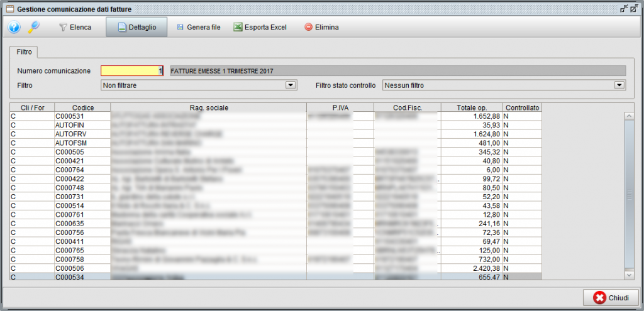Image resolution: width=644 pixels, height=311 pixels.
Task: Select the AUTOFRV row in table
Action: (82, 134)
